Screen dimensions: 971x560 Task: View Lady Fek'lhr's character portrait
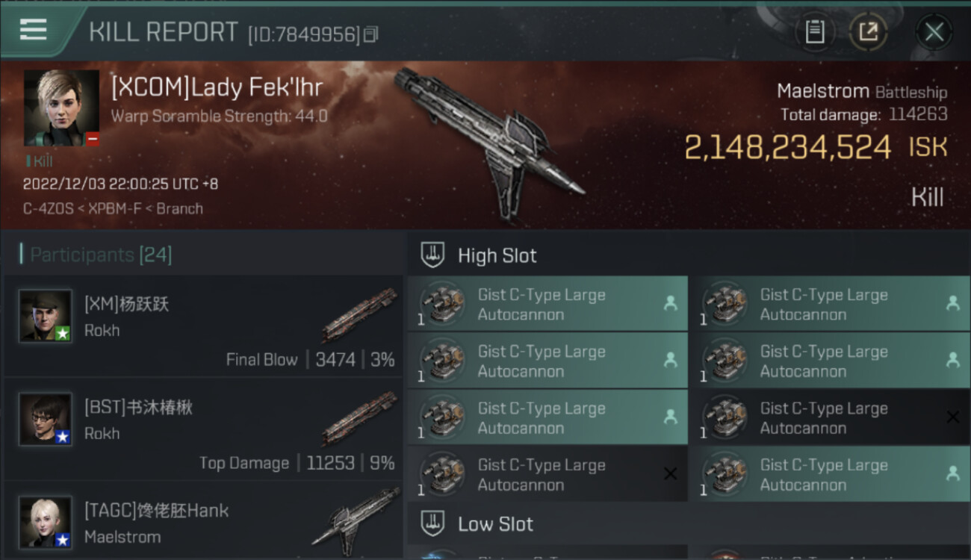[61, 108]
